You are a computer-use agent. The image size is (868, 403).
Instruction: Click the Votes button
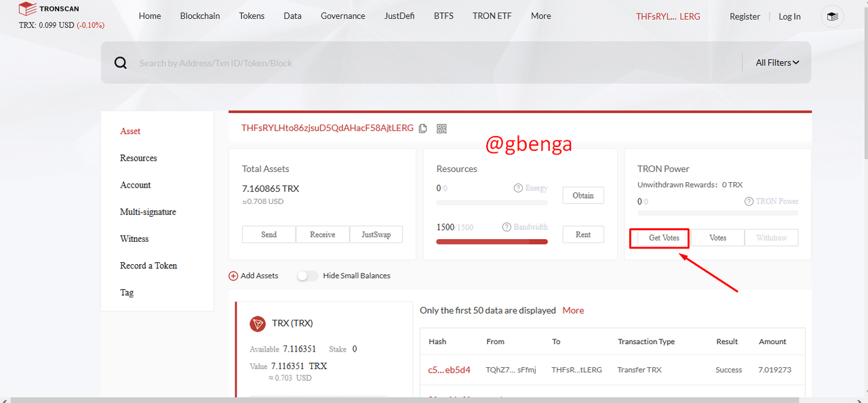(717, 238)
